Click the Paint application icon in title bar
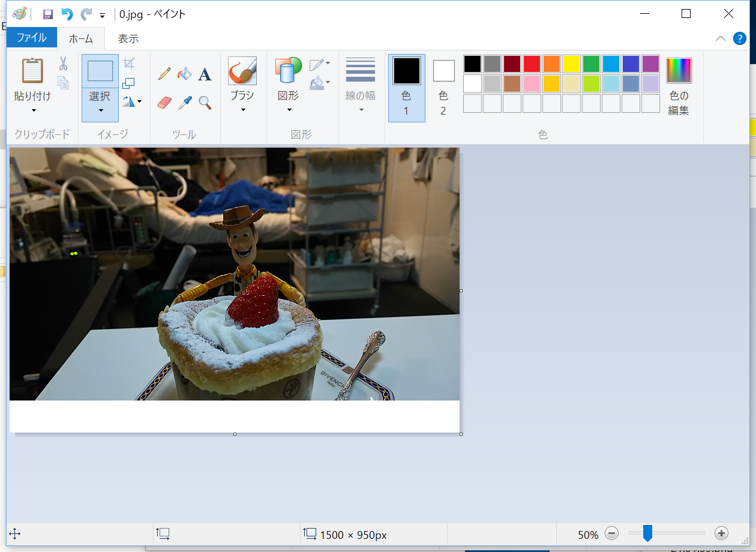The height and width of the screenshot is (552, 756). (20, 14)
